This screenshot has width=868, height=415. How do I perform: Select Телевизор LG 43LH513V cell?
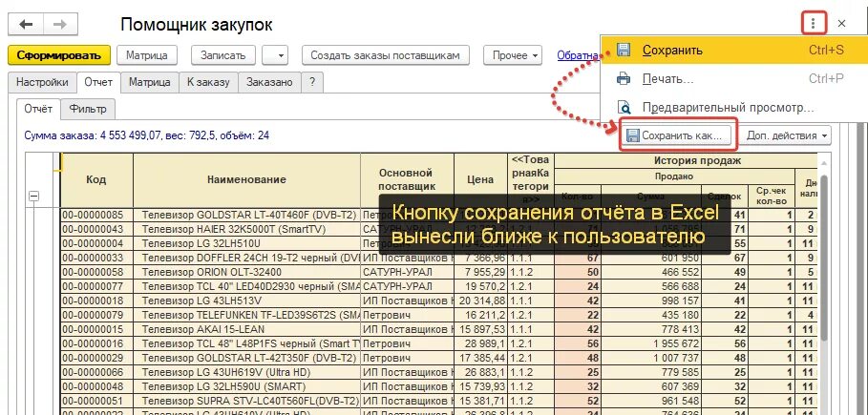(x=247, y=301)
